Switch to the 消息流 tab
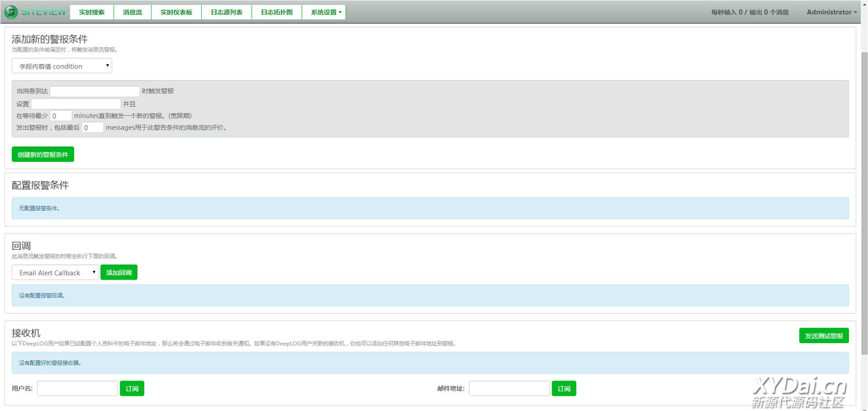The image size is (868, 411). 132,12
